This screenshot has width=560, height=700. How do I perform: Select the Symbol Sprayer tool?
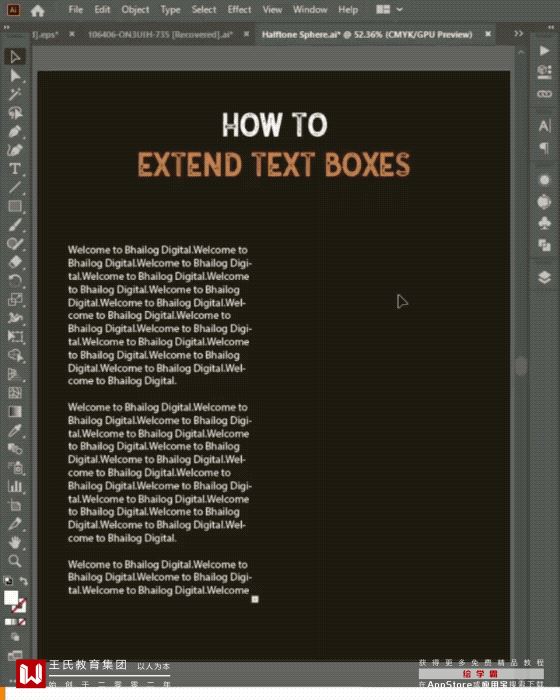click(x=15, y=467)
